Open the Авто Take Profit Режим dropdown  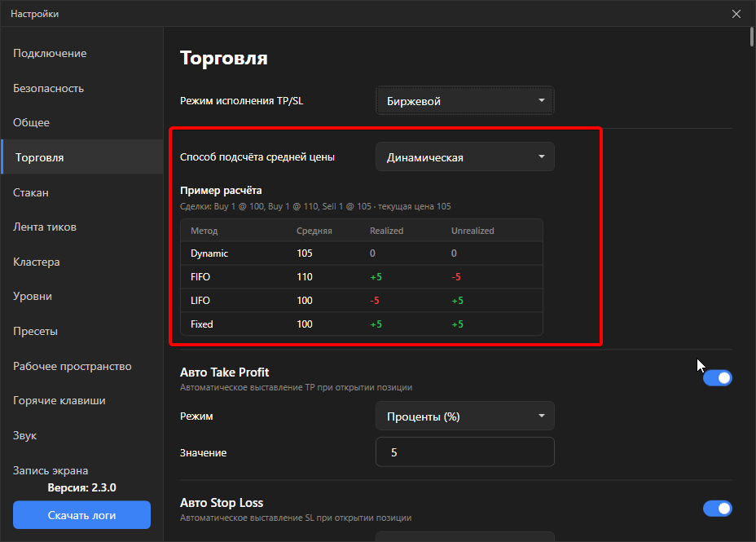point(465,416)
